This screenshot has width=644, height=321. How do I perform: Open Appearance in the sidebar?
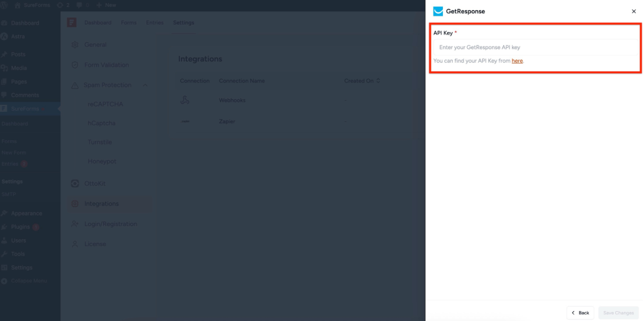26,214
